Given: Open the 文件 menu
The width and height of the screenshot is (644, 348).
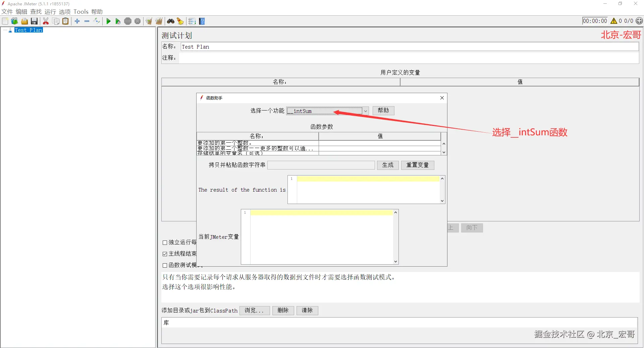Looking at the screenshot, I should (7, 12).
